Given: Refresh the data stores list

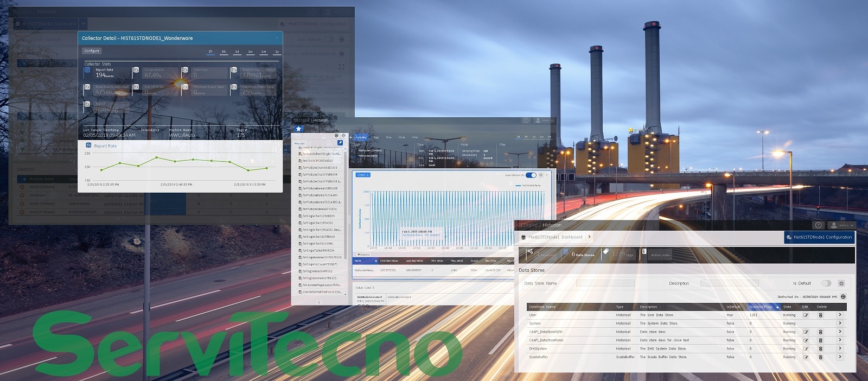Looking at the screenshot, I should 843,297.
